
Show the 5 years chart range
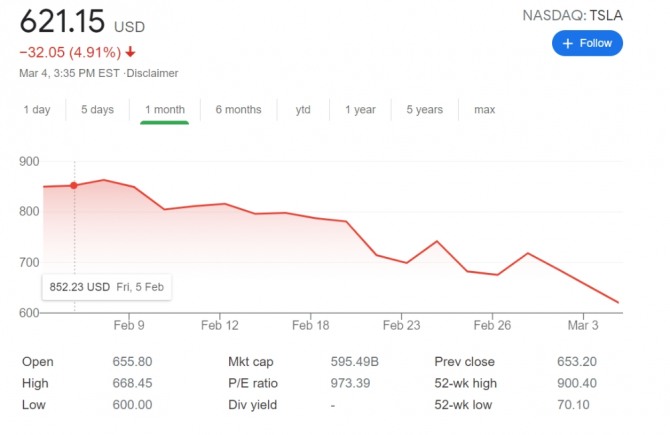[424, 110]
